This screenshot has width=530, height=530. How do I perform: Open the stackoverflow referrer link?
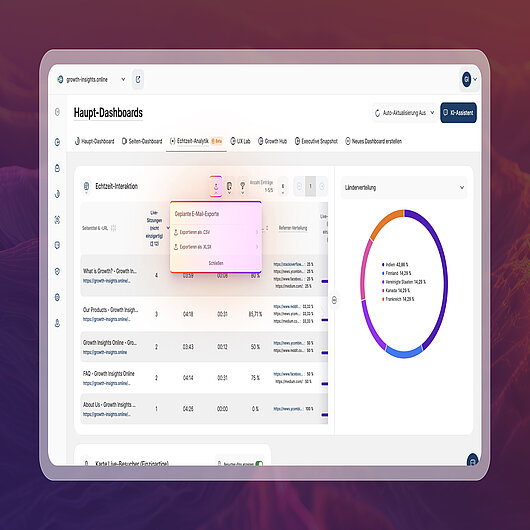[x=289, y=264]
